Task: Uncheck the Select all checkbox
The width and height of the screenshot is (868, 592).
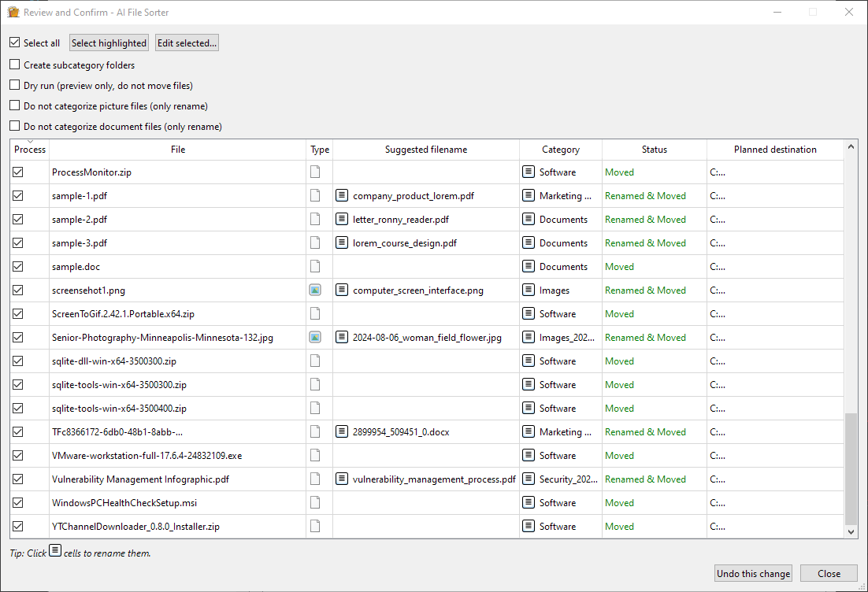Action: pyautogui.click(x=15, y=43)
